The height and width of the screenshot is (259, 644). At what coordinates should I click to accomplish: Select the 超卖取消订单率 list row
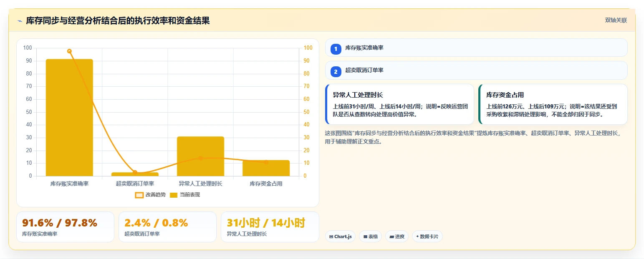point(476,70)
